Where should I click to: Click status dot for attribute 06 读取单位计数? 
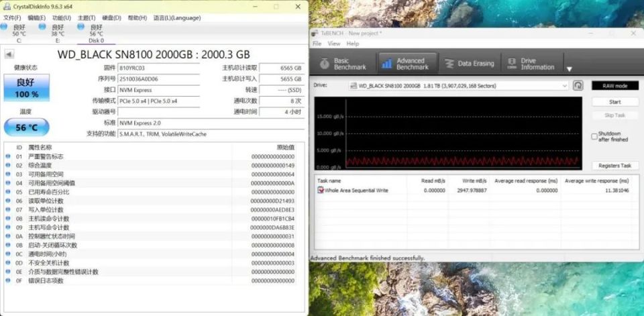(8, 201)
